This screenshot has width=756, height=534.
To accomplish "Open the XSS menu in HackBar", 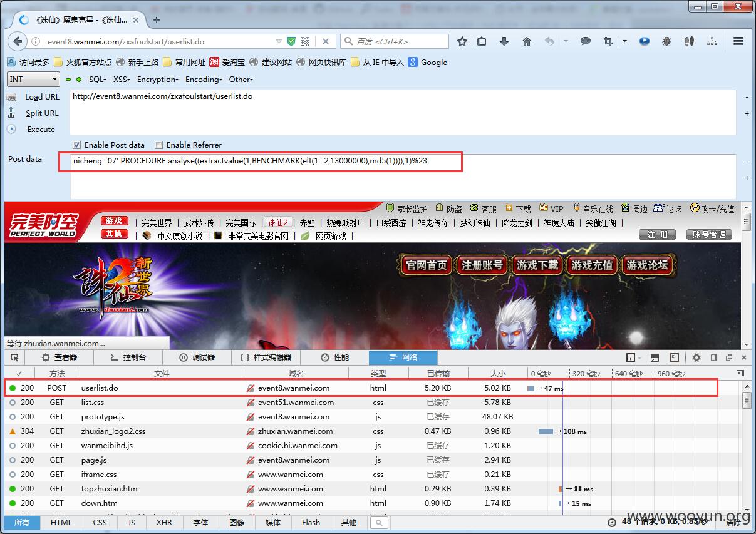I will [x=122, y=80].
